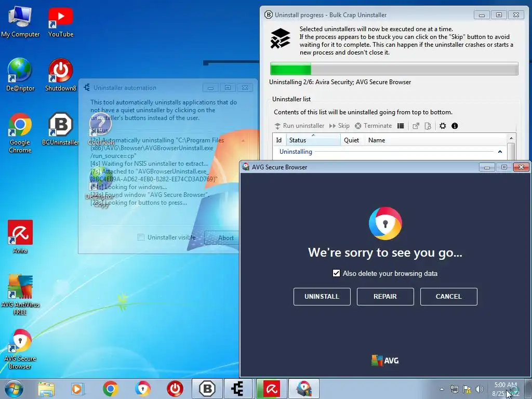The height and width of the screenshot is (399, 532).
Task: Uncheck Also delete your browsing data
Action: tap(336, 273)
